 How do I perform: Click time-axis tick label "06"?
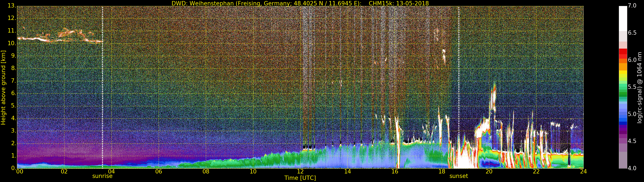click(x=158, y=172)
